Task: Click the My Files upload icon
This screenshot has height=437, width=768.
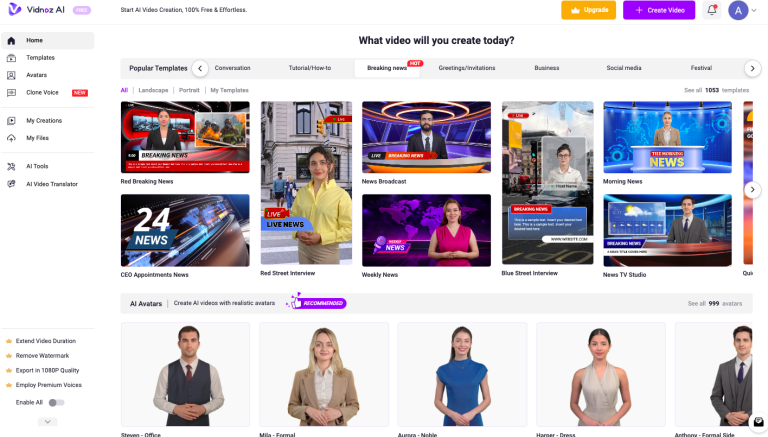Action: (11, 138)
